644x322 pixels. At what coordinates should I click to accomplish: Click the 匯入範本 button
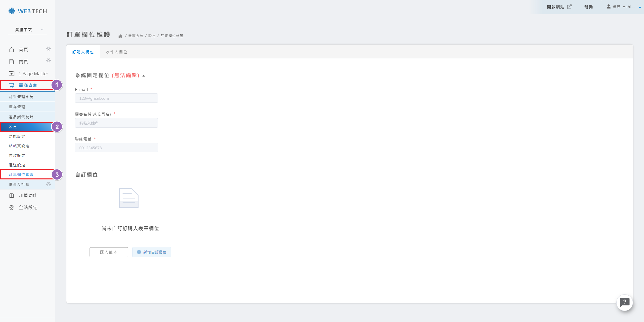109,252
